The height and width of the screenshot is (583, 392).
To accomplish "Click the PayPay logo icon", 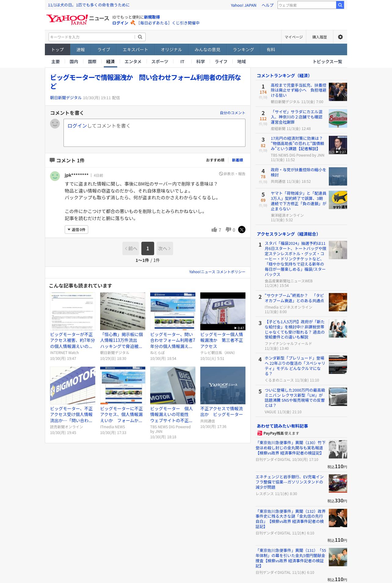I will [x=260, y=433].
